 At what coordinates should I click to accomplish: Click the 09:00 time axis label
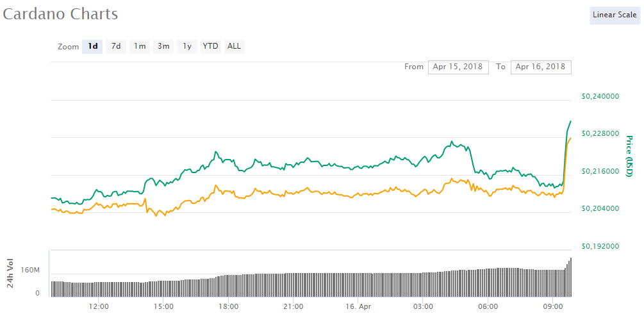point(553,306)
